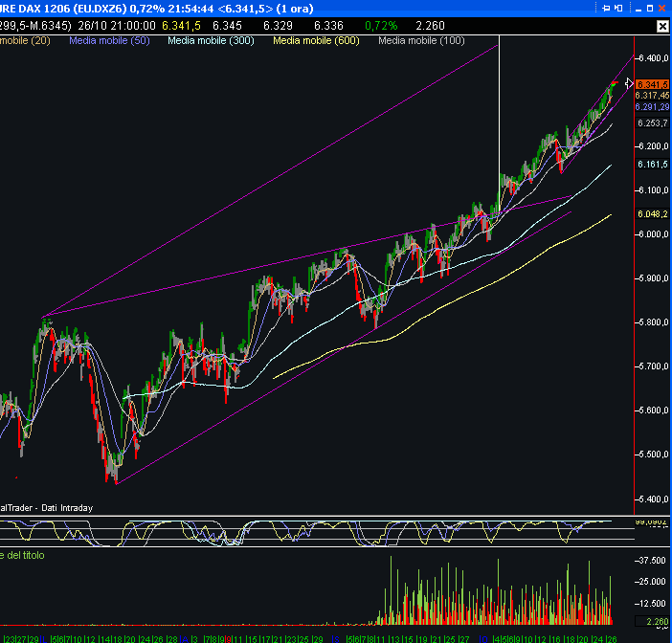Click the 6.161,5 moving average value label
672x643 pixels.
(x=653, y=164)
